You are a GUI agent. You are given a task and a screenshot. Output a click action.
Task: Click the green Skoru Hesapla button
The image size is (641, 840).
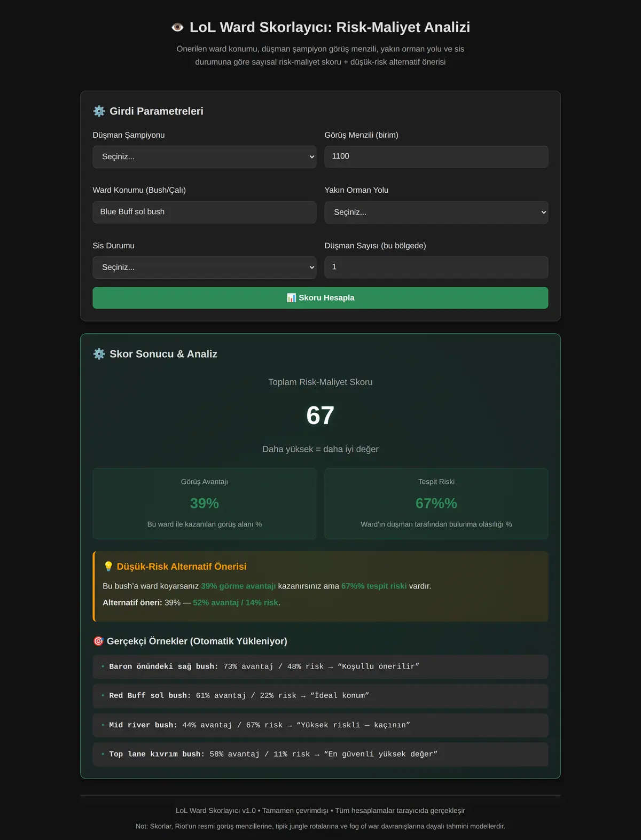point(320,298)
